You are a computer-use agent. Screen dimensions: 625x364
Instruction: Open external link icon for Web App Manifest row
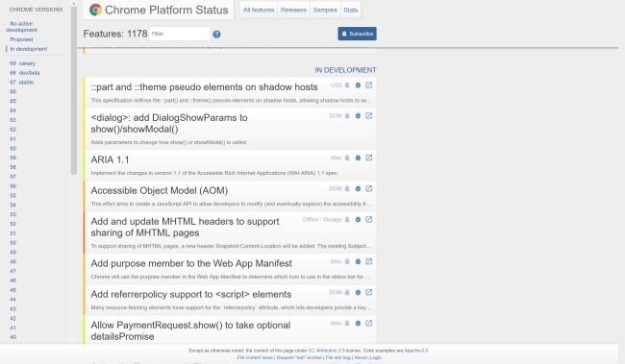(x=368, y=261)
